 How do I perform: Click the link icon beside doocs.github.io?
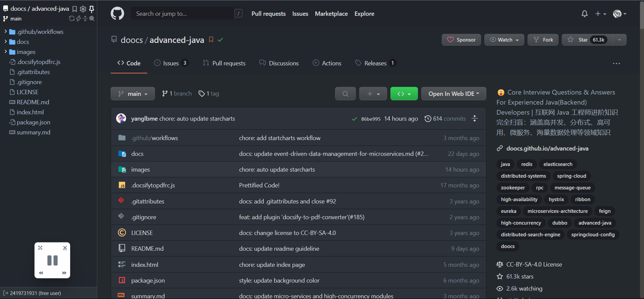pyautogui.click(x=500, y=148)
